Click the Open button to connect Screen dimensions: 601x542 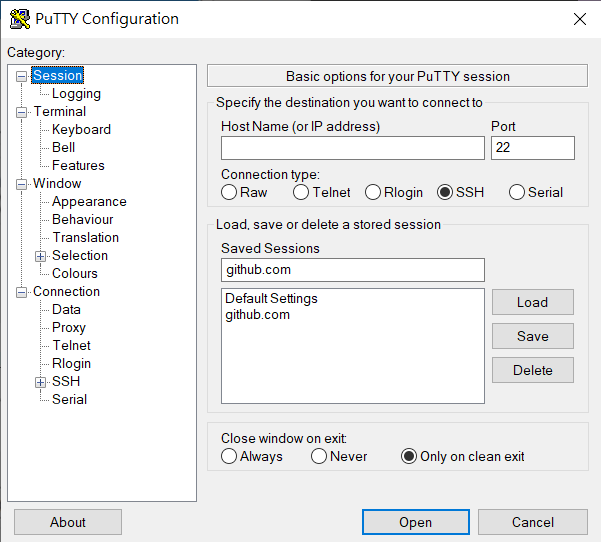[x=415, y=522]
